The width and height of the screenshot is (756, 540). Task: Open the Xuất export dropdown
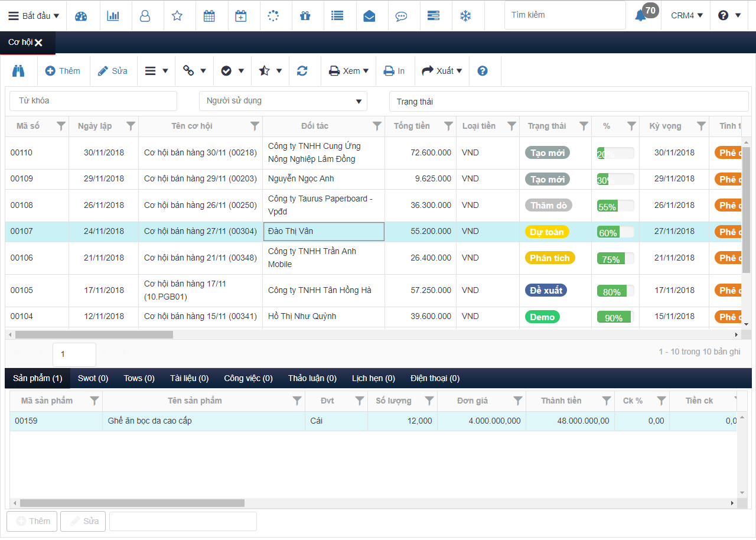point(442,71)
